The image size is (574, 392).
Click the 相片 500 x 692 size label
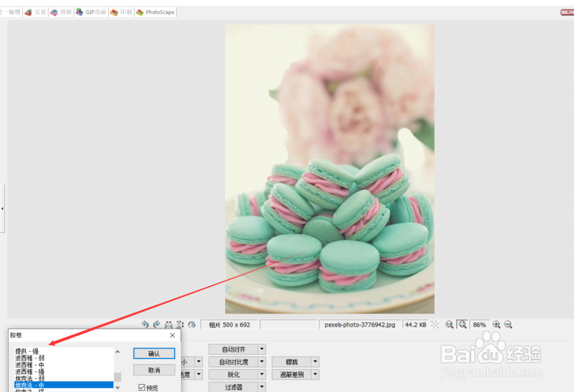click(230, 325)
